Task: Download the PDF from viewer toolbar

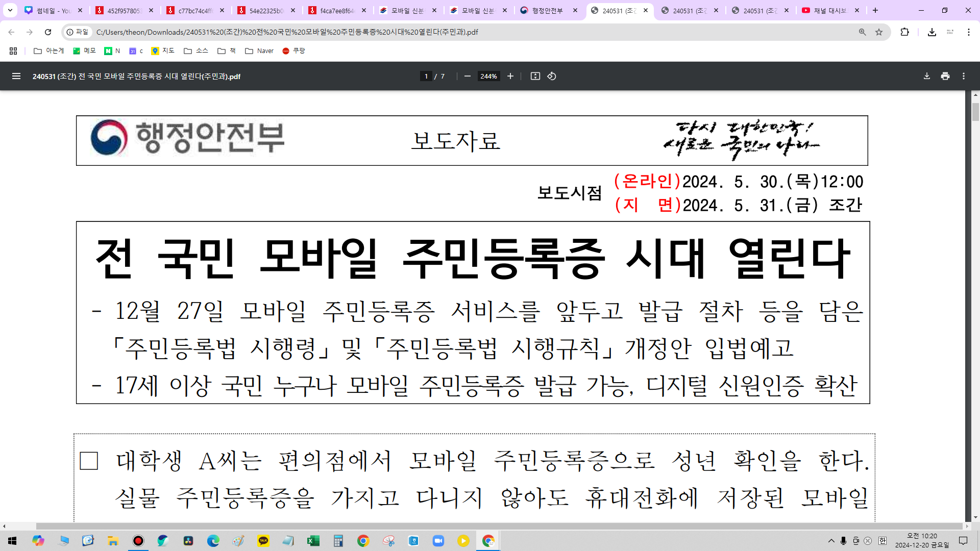Action: coord(926,76)
